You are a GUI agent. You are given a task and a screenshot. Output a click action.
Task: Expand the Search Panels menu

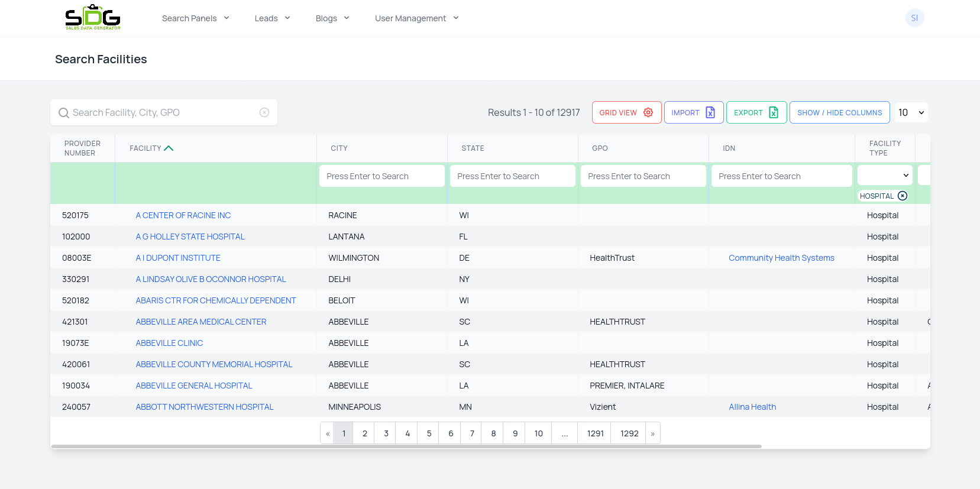[195, 18]
